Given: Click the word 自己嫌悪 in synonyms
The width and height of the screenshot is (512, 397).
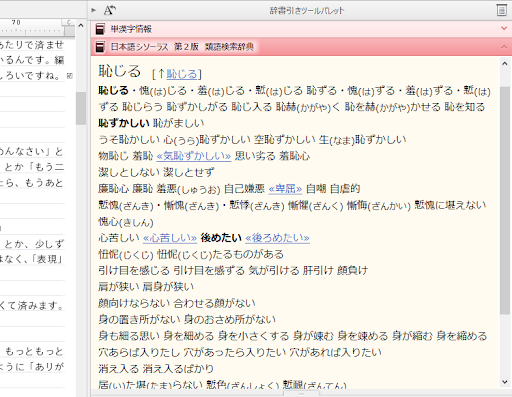Looking at the screenshot, I should click(244, 189).
